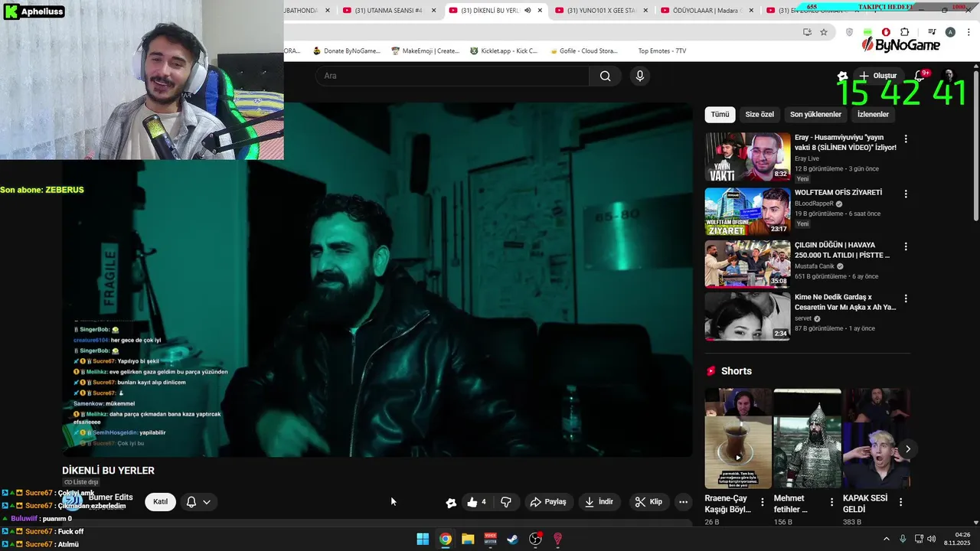Image resolution: width=980 pixels, height=551 pixels.
Task: Open the Kicklet.app bookmark
Action: tap(503, 51)
